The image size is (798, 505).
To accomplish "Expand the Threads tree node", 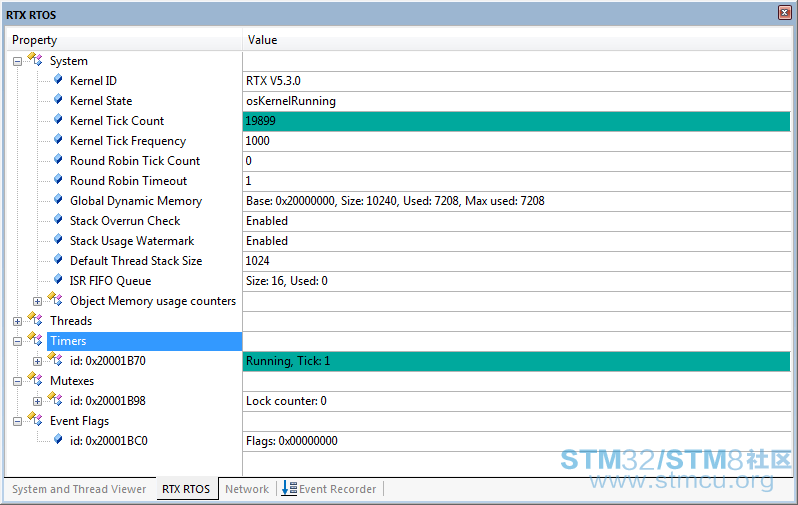I will coord(17,321).
